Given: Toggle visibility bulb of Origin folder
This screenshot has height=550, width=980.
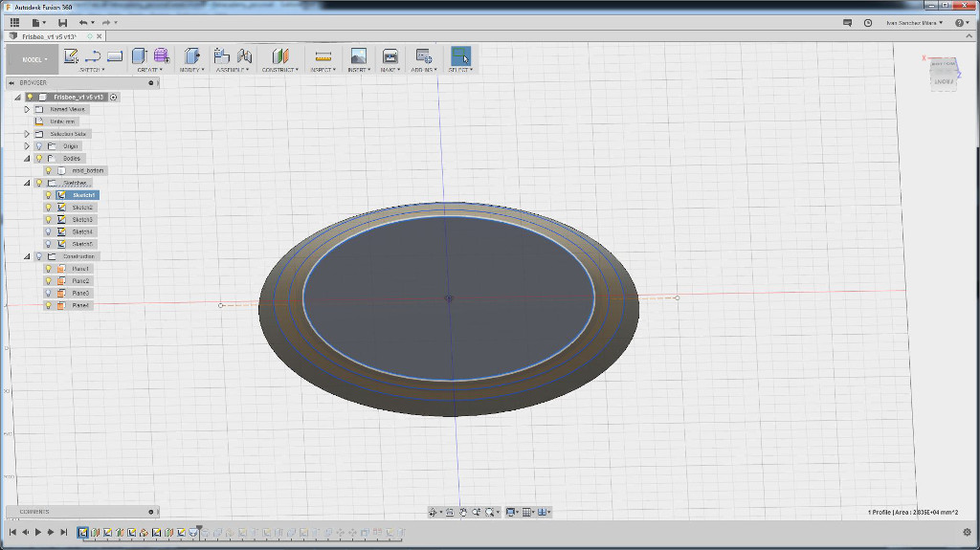Looking at the screenshot, I should coord(38,146).
